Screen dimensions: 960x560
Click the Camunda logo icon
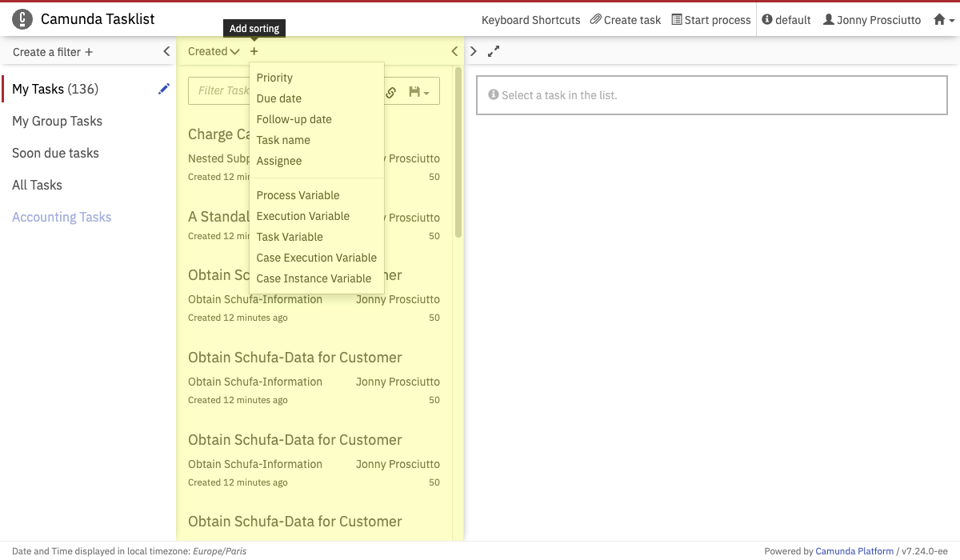click(x=22, y=19)
